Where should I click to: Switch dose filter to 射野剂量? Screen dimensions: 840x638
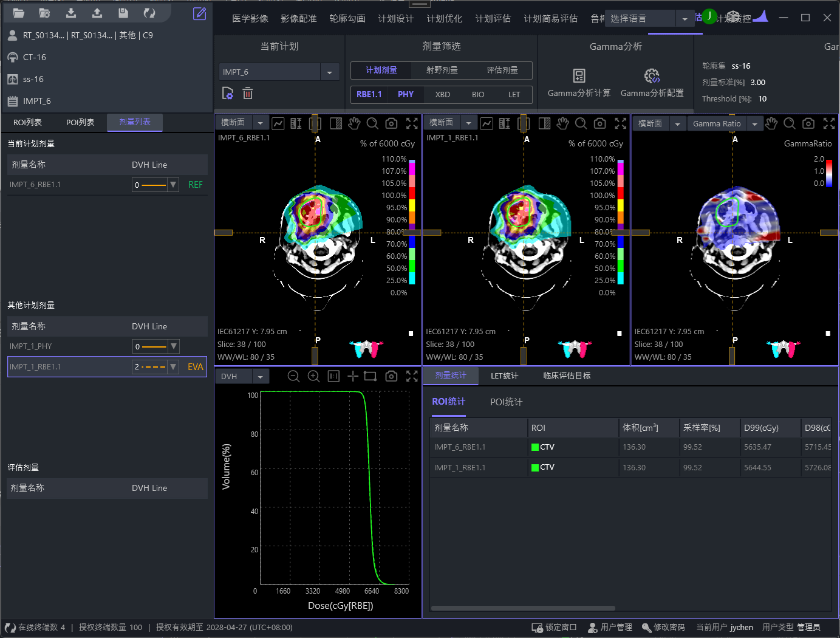tap(442, 70)
